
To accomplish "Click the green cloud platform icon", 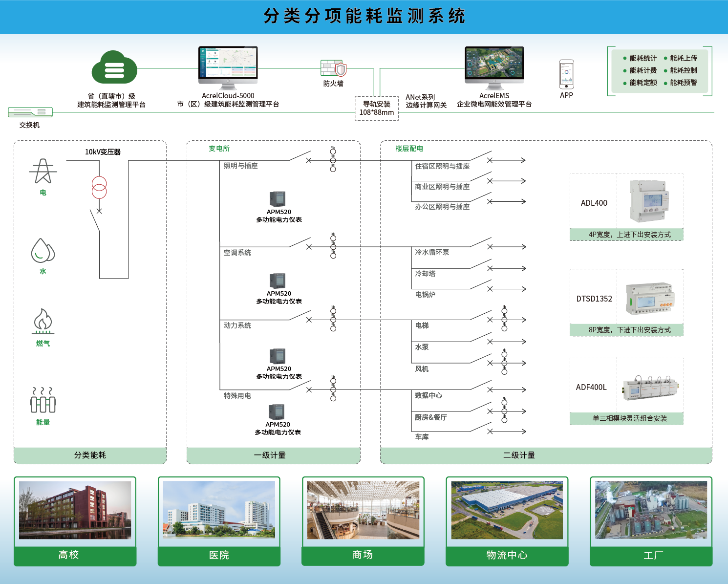I will click(114, 68).
